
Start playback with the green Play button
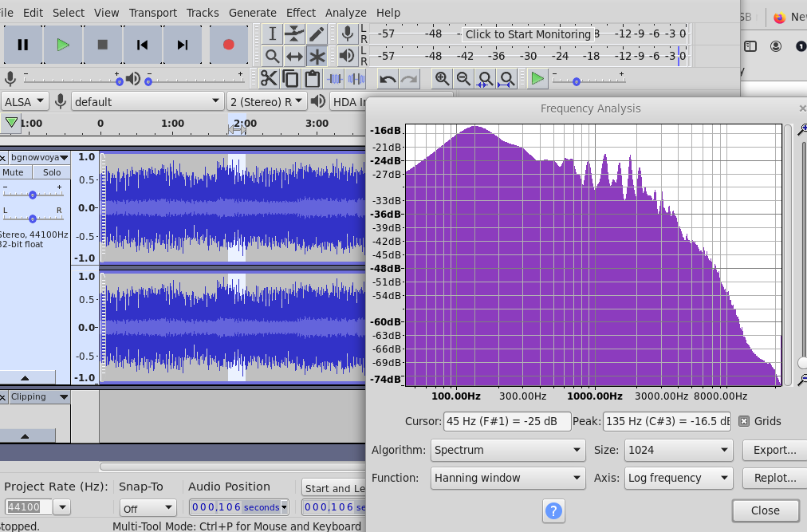pyautogui.click(x=63, y=45)
